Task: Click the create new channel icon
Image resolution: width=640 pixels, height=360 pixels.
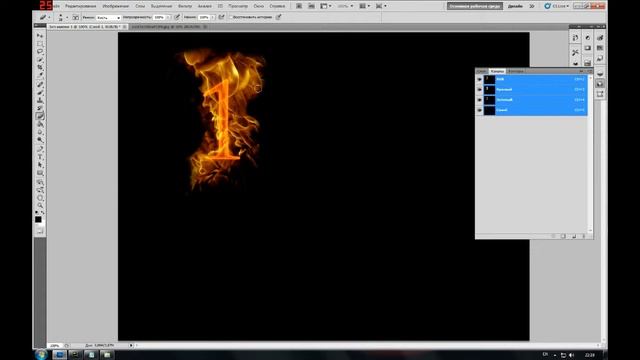Action: [574, 236]
